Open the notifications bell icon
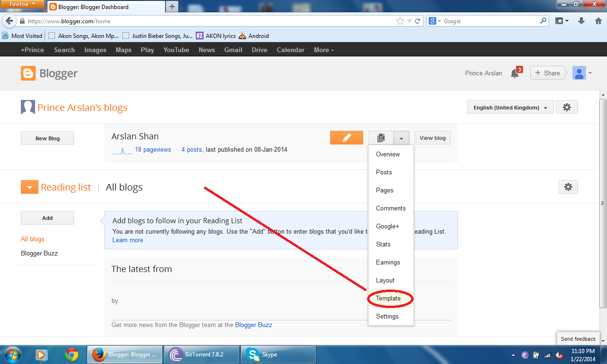This screenshot has height=364, width=607. click(x=515, y=73)
